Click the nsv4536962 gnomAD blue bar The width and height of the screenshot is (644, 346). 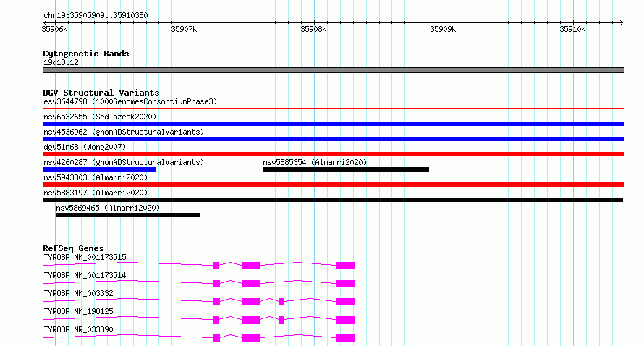(333, 139)
